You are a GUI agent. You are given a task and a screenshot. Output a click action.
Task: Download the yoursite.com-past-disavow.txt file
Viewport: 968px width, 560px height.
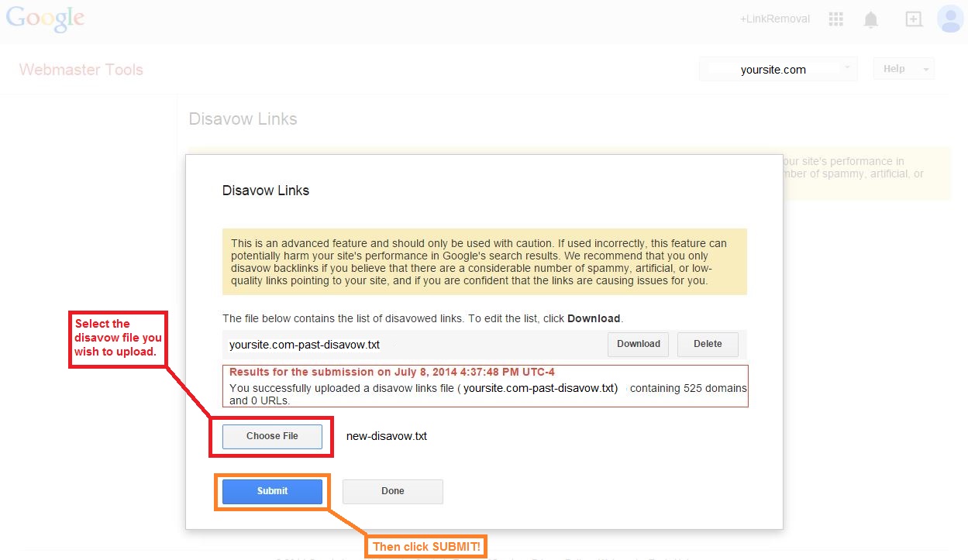coord(639,344)
